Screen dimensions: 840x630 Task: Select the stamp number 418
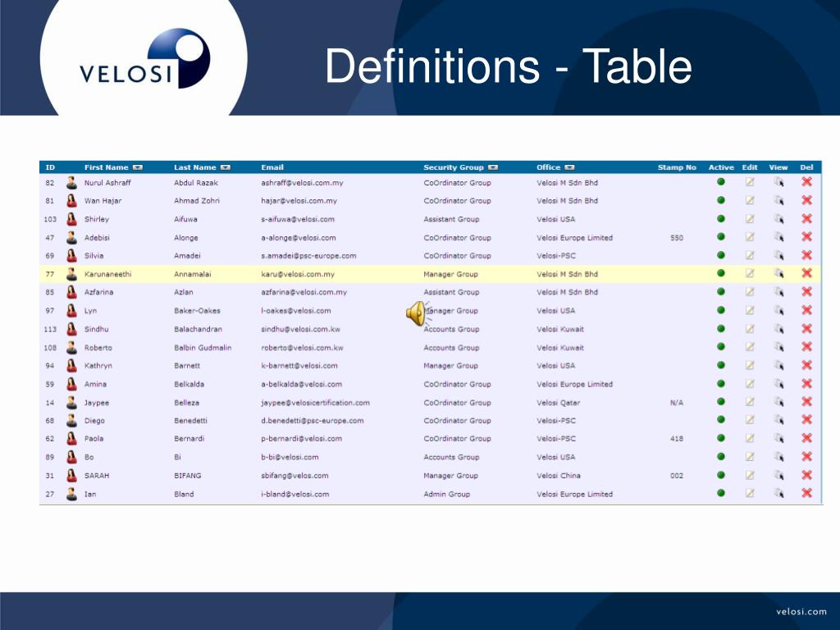point(677,439)
